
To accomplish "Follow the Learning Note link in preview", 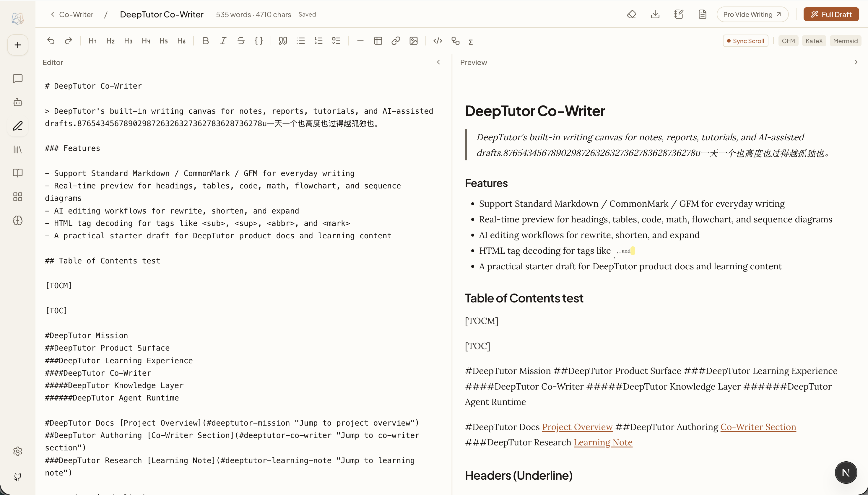I will 603,442.
